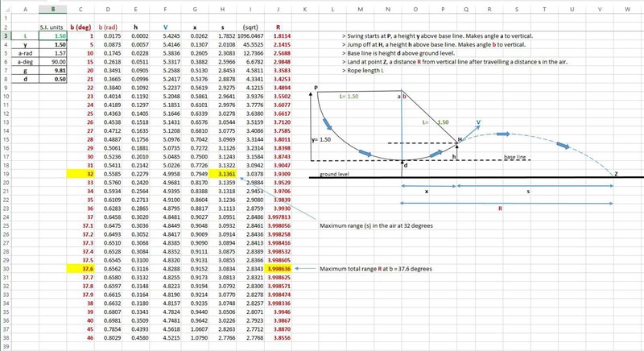Select the a-deg value cell showing 90.00
The height and width of the screenshot is (351, 644).
pyautogui.click(x=53, y=62)
